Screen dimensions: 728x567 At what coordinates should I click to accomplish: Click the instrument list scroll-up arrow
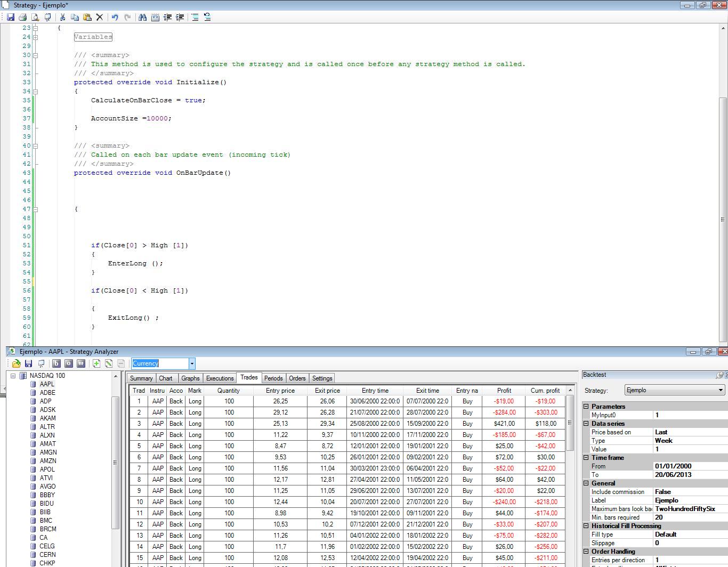pos(115,376)
